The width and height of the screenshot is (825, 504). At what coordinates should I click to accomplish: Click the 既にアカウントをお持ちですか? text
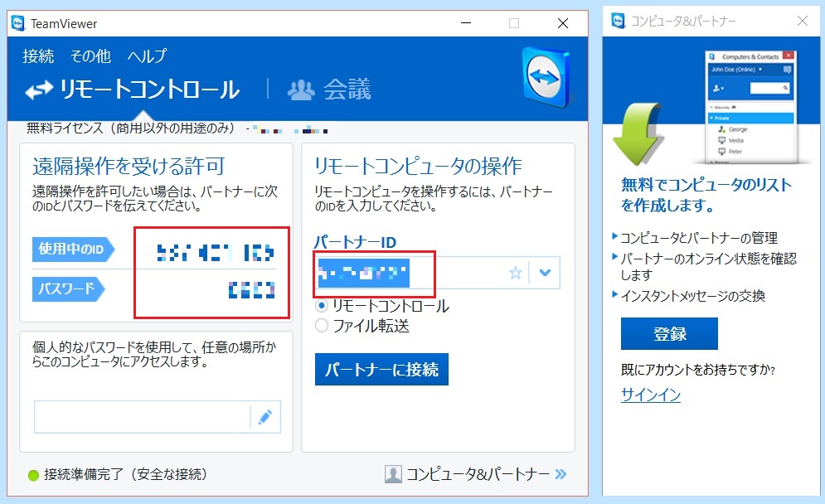click(698, 370)
